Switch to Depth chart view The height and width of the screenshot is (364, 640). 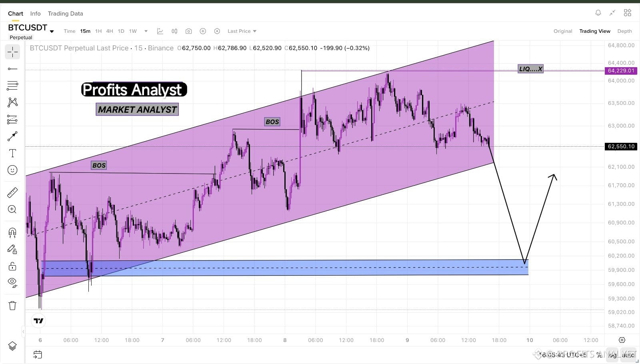coord(624,31)
